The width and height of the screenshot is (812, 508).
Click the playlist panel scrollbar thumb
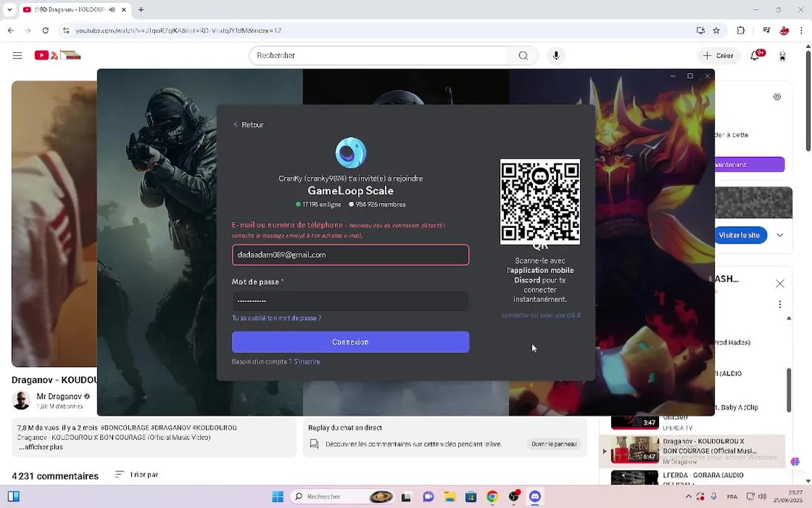click(x=789, y=389)
